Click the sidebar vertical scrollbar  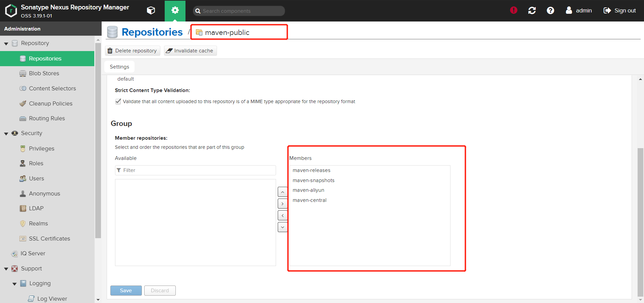point(98,140)
